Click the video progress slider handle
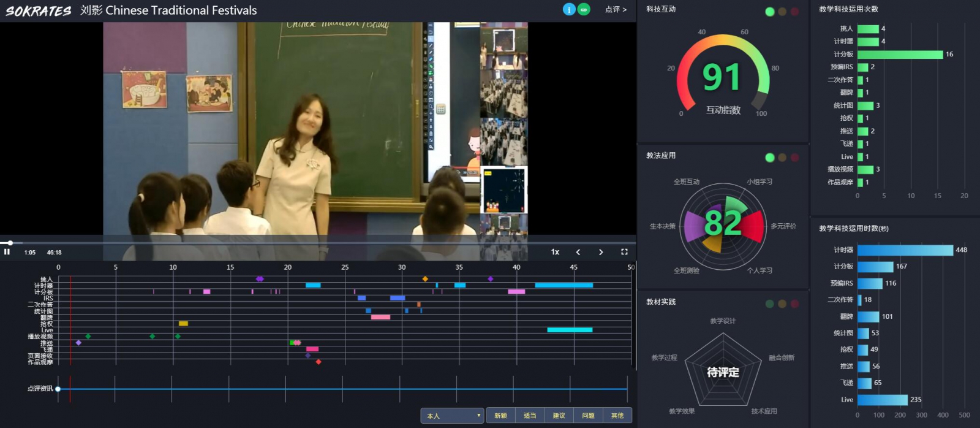980x428 pixels. (x=10, y=243)
